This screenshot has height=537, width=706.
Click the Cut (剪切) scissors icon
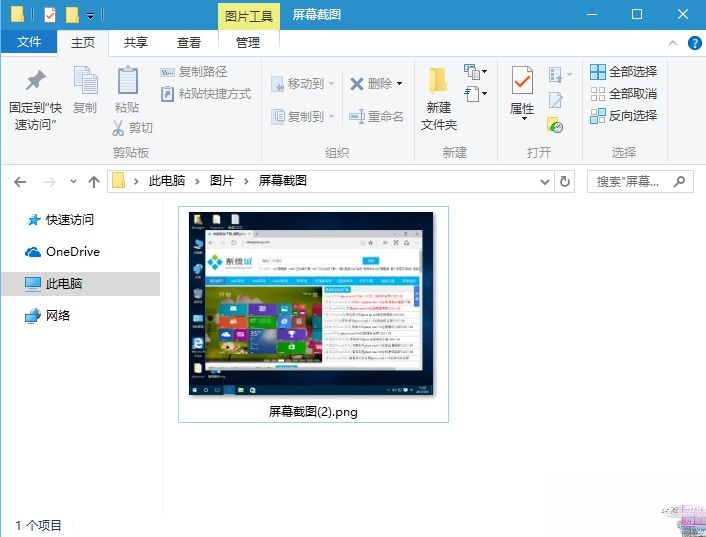point(118,128)
